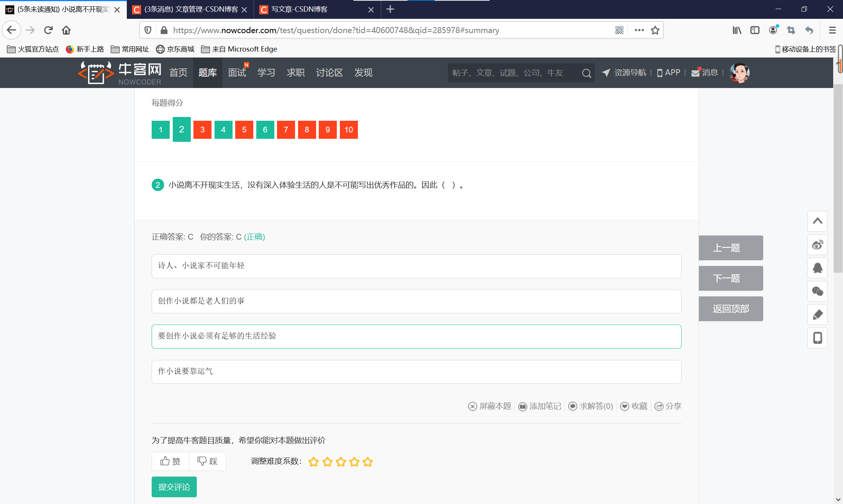843x504 pixels.
Task: Click the mobile phone sidebar icon
Action: [x=817, y=338]
